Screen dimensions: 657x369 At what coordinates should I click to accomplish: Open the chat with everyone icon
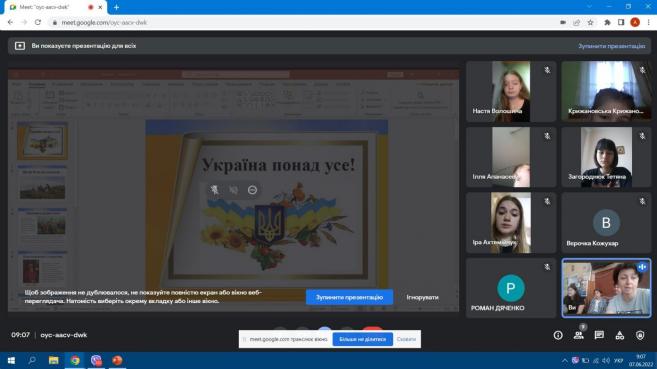tap(599, 335)
